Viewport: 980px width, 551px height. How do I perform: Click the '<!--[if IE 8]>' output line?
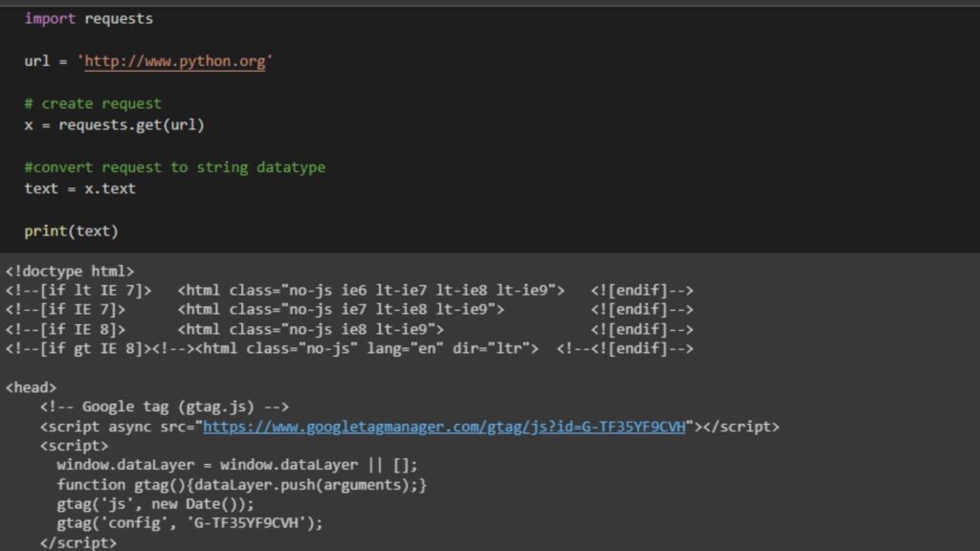pyautogui.click(x=349, y=329)
